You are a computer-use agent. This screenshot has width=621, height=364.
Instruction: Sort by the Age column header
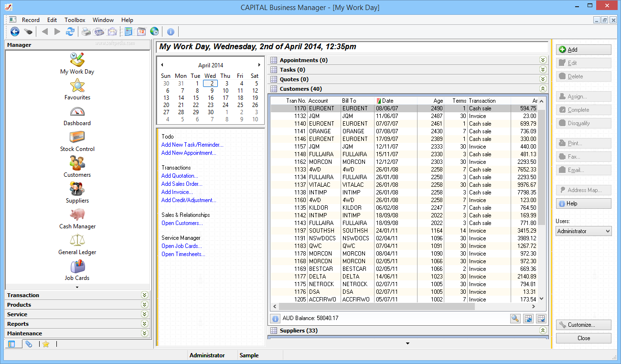point(431,101)
